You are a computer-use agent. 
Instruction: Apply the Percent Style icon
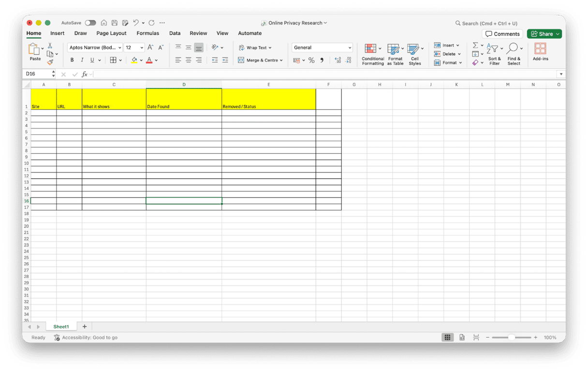coord(311,60)
